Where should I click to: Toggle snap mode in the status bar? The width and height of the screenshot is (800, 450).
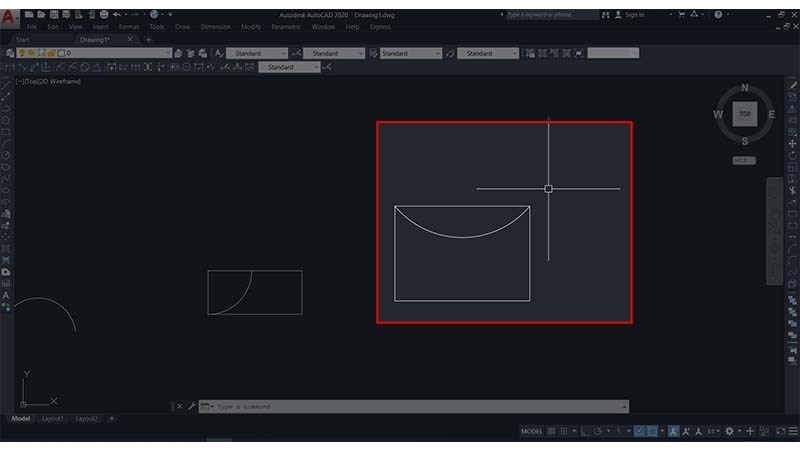[x=564, y=432]
